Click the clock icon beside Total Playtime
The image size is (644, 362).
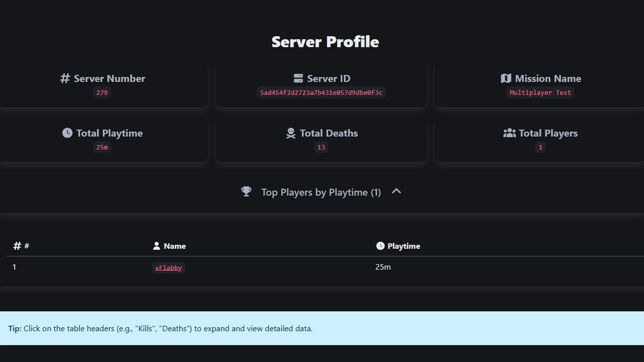coord(67,133)
